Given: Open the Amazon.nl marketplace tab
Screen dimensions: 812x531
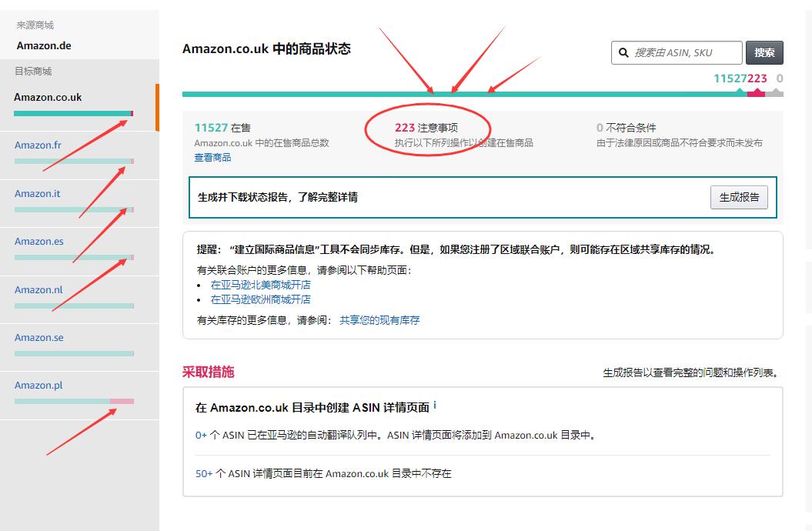Looking at the screenshot, I should point(38,290).
